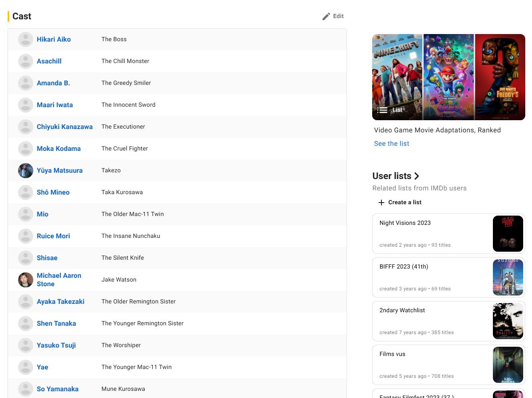Select Maari Iwata's name link

click(x=55, y=105)
